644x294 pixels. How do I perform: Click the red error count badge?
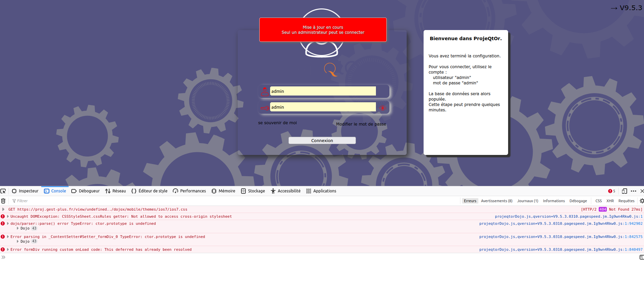tap(612, 191)
